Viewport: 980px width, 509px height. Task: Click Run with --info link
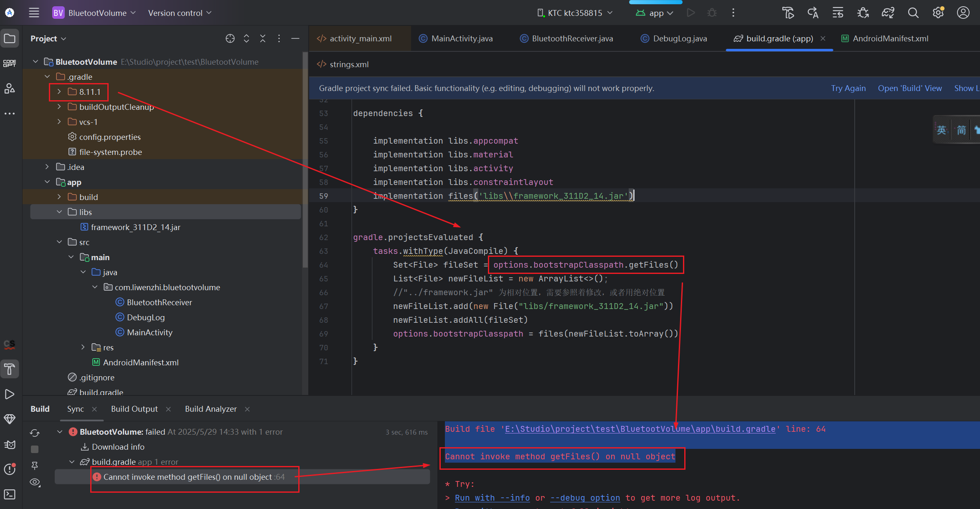[492, 498]
